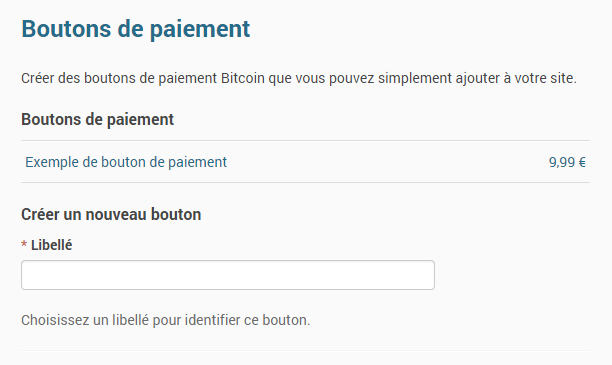Viewport: 612px width, 365px height.
Task: Click the euro symbol in the price
Action: pos(582,162)
